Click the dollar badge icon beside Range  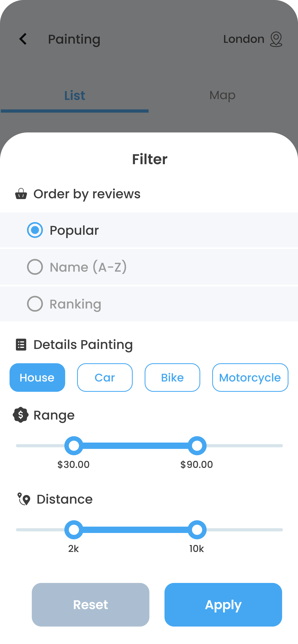tap(20, 415)
